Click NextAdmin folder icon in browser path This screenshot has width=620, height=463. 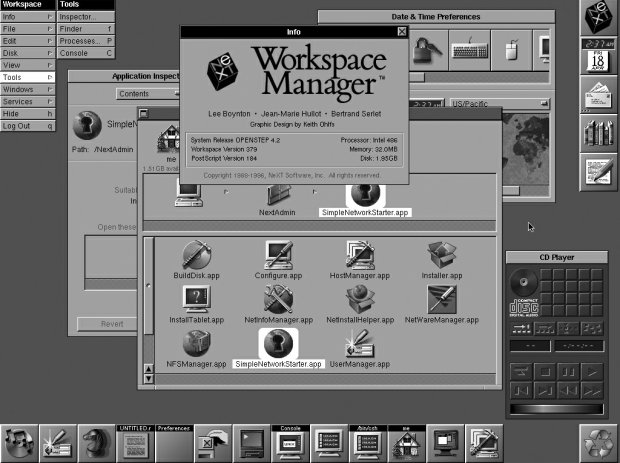(x=278, y=195)
